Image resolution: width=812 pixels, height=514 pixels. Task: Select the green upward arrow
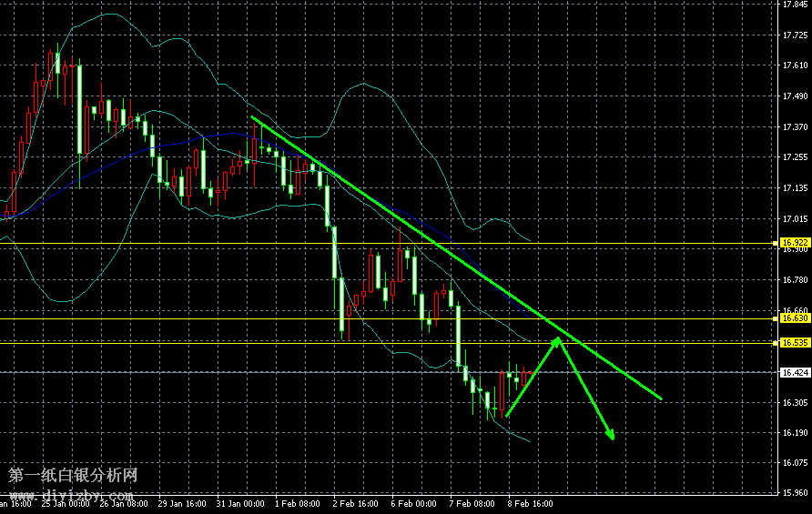point(533,377)
